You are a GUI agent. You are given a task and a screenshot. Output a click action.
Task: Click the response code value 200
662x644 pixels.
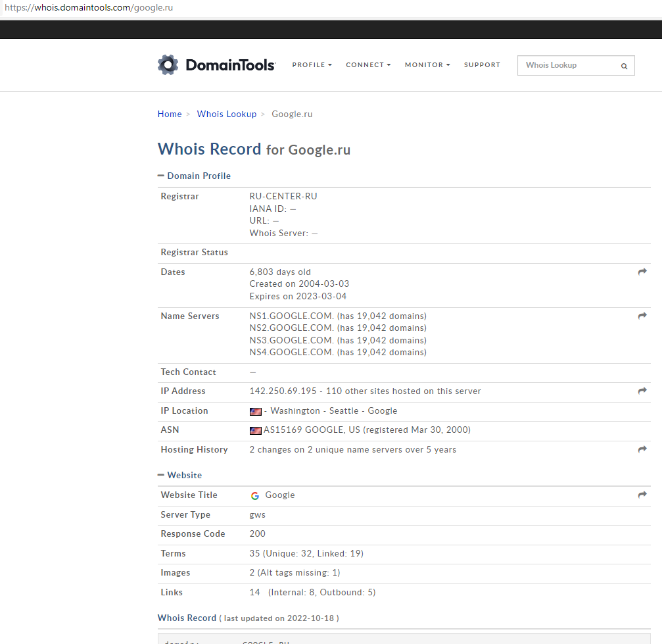258,533
